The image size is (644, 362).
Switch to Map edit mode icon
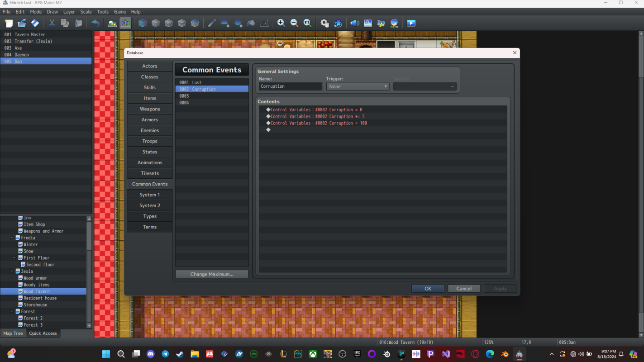112,23
